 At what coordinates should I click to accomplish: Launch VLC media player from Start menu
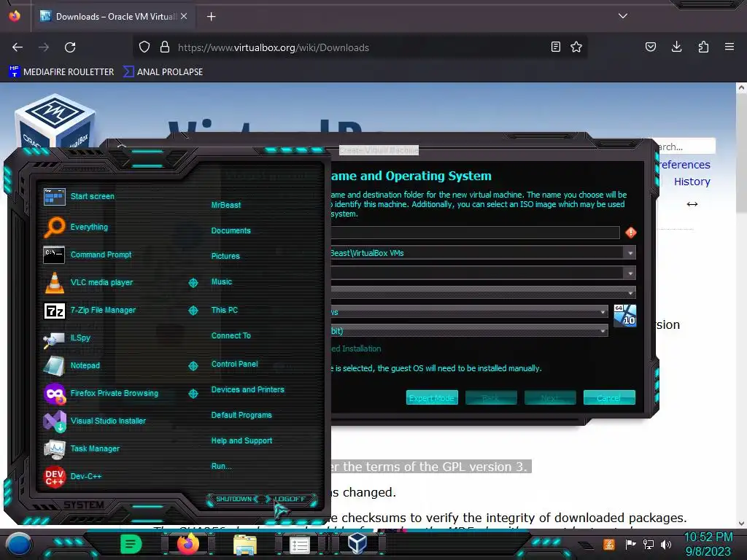pos(54,282)
